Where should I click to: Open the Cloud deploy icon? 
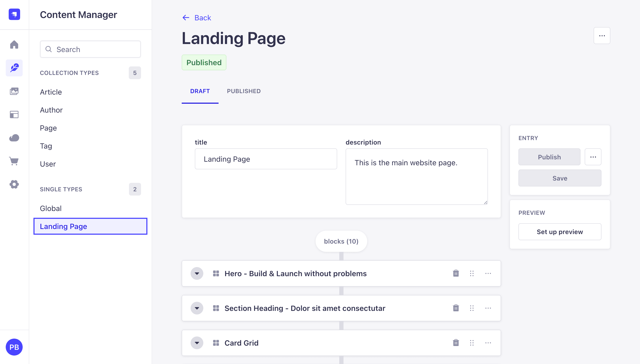(14, 138)
